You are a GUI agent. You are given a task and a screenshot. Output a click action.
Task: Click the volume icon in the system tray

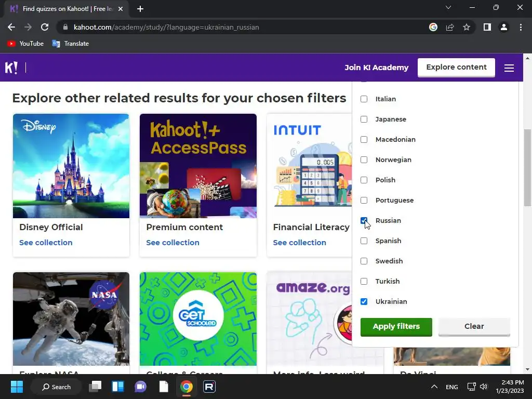click(484, 387)
